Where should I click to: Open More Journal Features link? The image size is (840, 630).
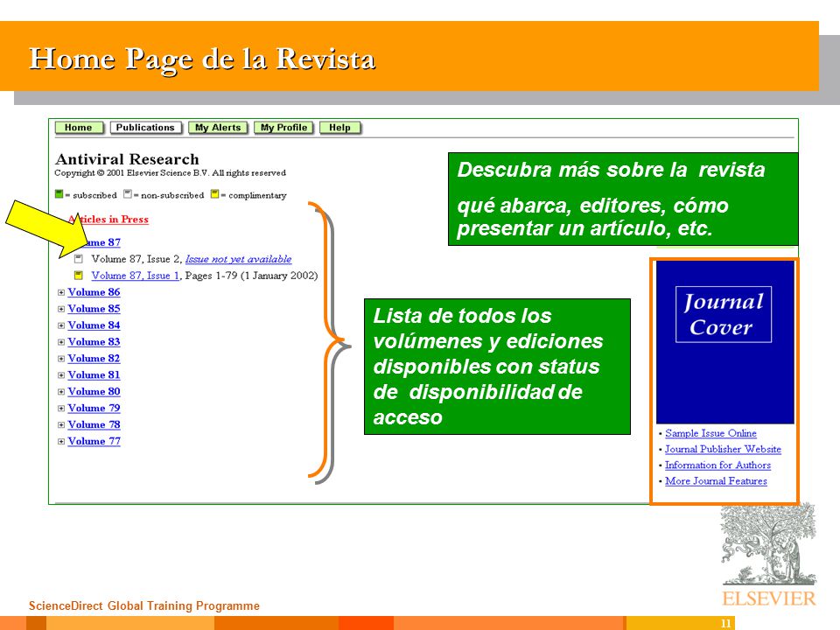point(717,481)
